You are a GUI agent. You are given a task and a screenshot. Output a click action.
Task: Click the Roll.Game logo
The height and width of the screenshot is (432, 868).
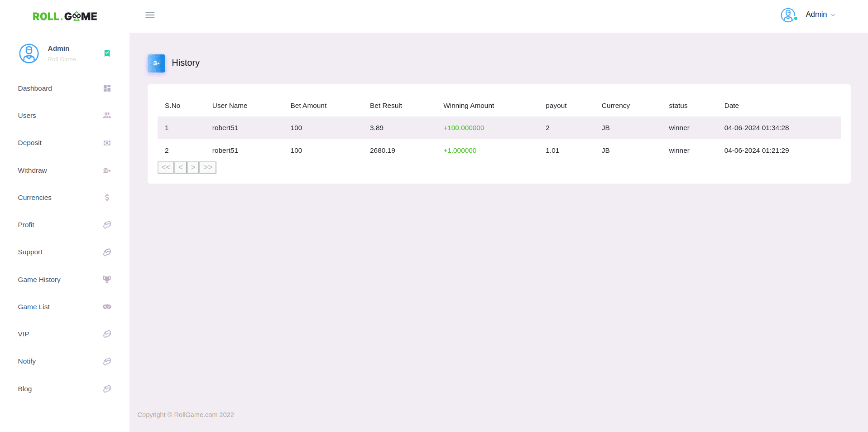click(x=65, y=16)
